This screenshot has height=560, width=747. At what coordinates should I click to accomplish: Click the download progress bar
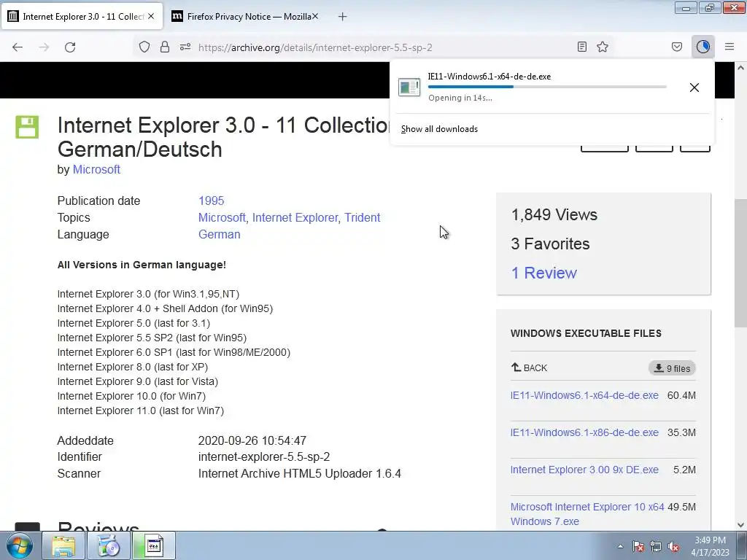(x=547, y=87)
